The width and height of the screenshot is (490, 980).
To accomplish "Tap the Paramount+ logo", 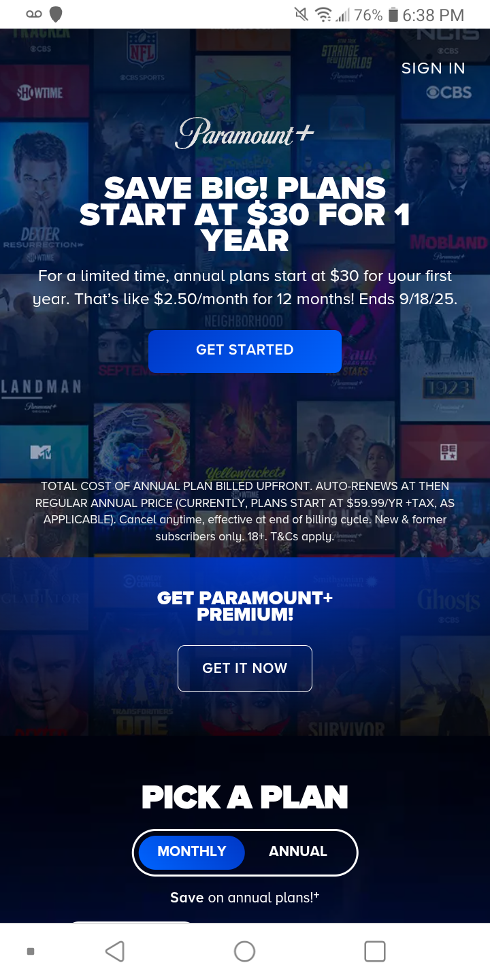I will 244,133.
